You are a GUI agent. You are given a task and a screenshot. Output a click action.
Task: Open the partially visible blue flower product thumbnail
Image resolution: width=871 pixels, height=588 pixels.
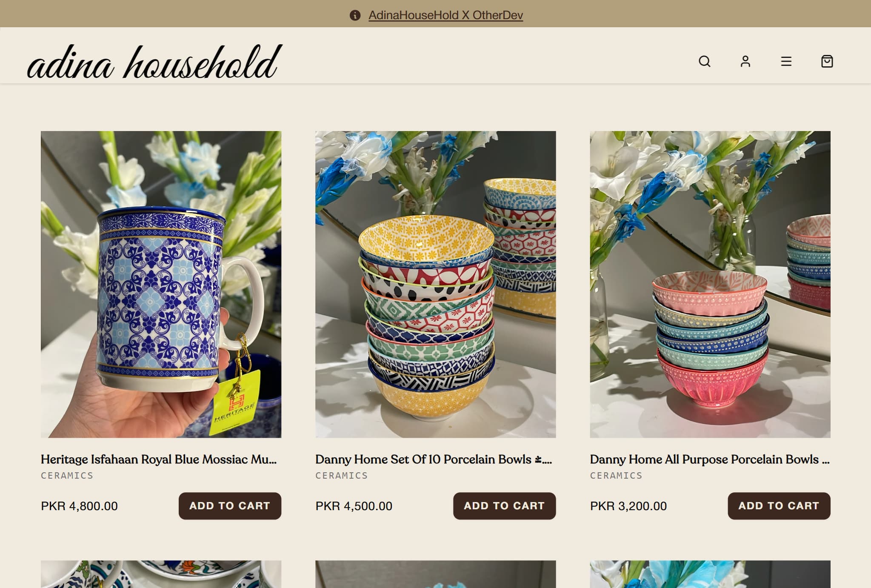pos(710,574)
